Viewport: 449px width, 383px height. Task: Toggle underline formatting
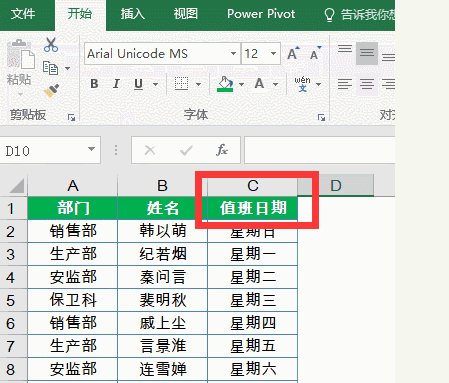[138, 84]
